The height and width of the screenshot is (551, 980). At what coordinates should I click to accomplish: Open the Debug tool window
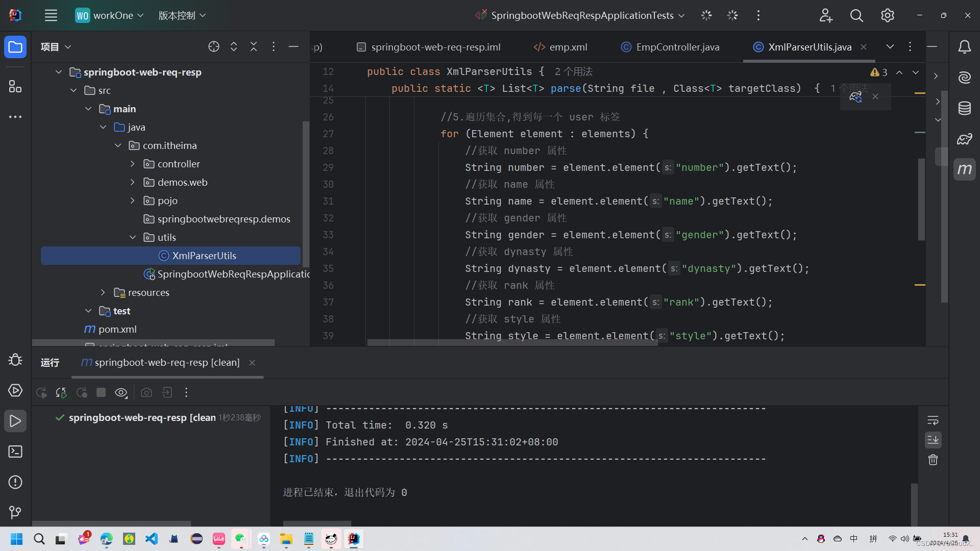15,360
